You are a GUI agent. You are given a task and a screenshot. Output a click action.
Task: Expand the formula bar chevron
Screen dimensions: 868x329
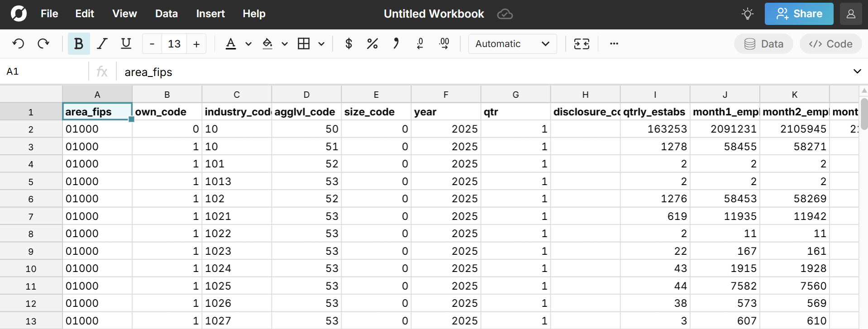857,72
